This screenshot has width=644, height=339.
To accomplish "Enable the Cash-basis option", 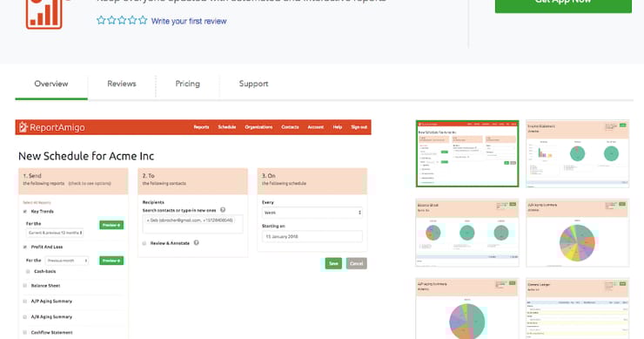I will pyautogui.click(x=28, y=272).
